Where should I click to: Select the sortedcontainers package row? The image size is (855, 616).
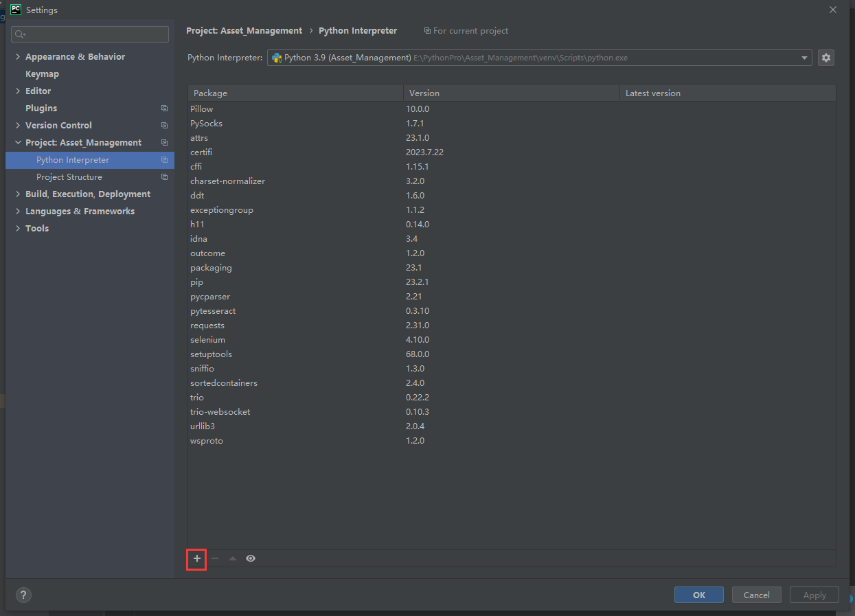click(512, 383)
